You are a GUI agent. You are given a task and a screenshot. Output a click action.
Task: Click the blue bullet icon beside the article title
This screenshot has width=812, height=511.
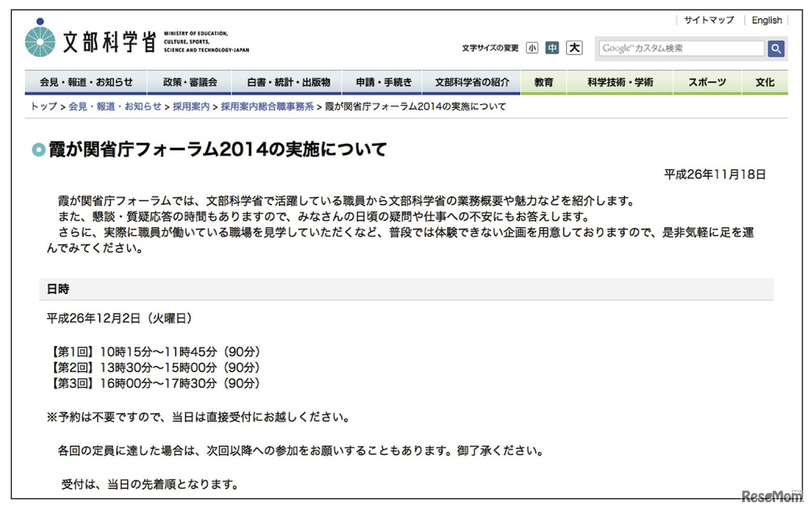[38, 149]
